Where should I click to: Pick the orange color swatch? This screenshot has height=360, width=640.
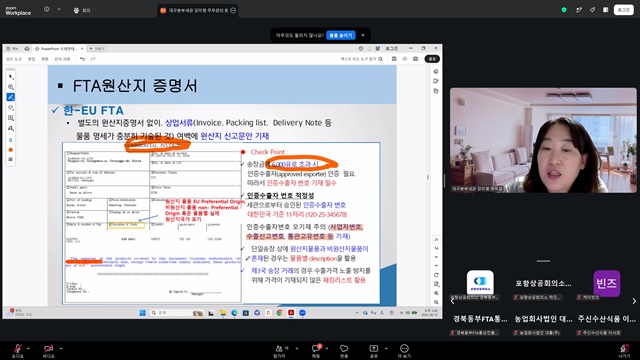11,150
